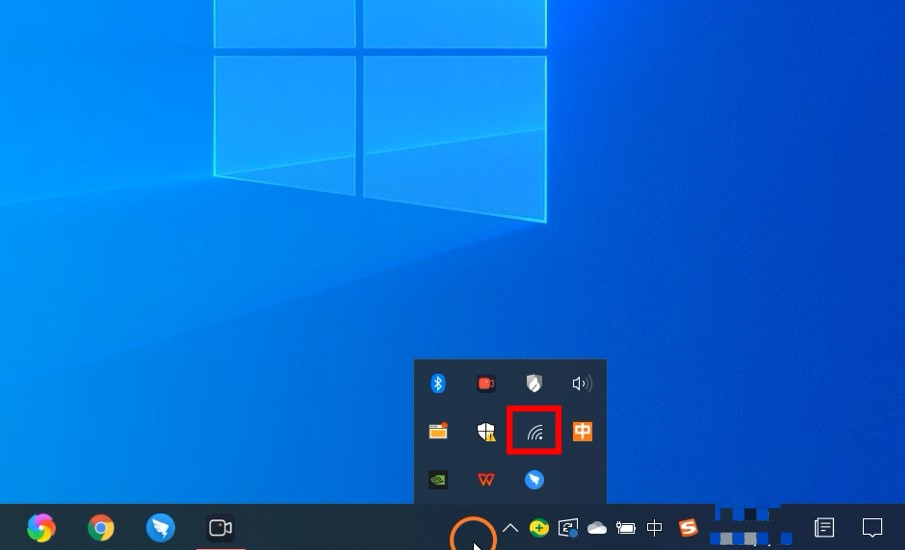Click the battery power icon

[626, 527]
